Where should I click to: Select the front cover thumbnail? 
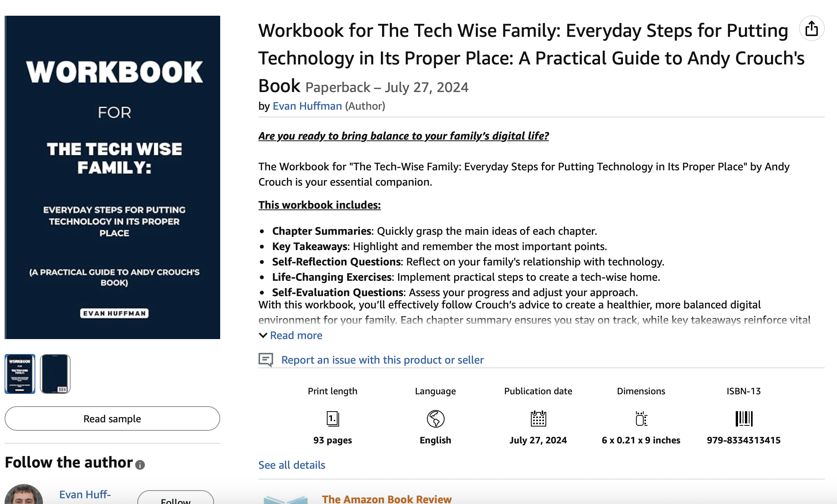20,374
